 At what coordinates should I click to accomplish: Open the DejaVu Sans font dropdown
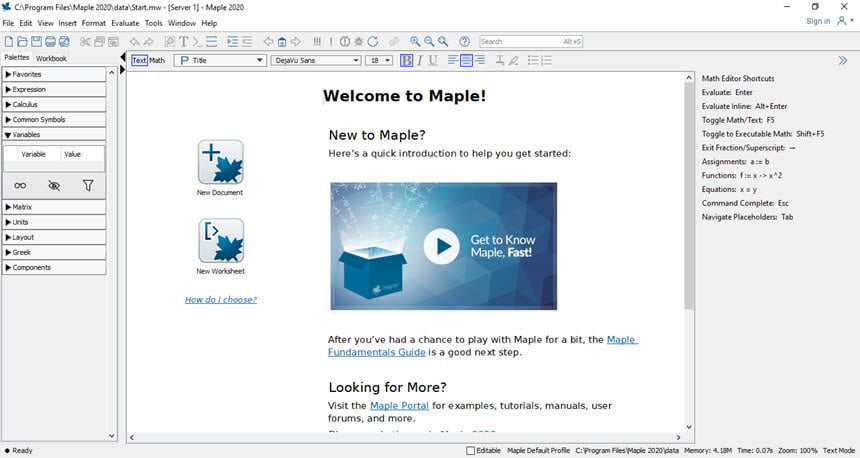click(x=316, y=60)
